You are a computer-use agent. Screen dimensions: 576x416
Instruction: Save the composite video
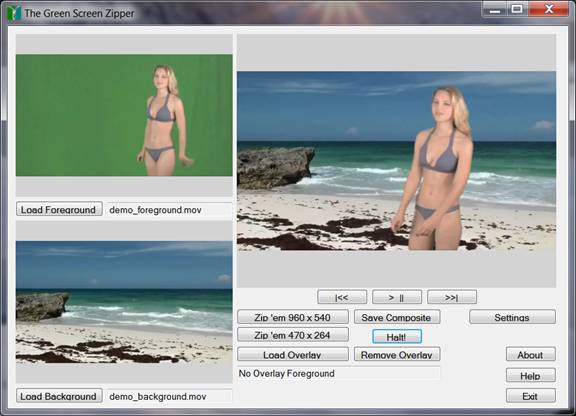[x=397, y=317]
